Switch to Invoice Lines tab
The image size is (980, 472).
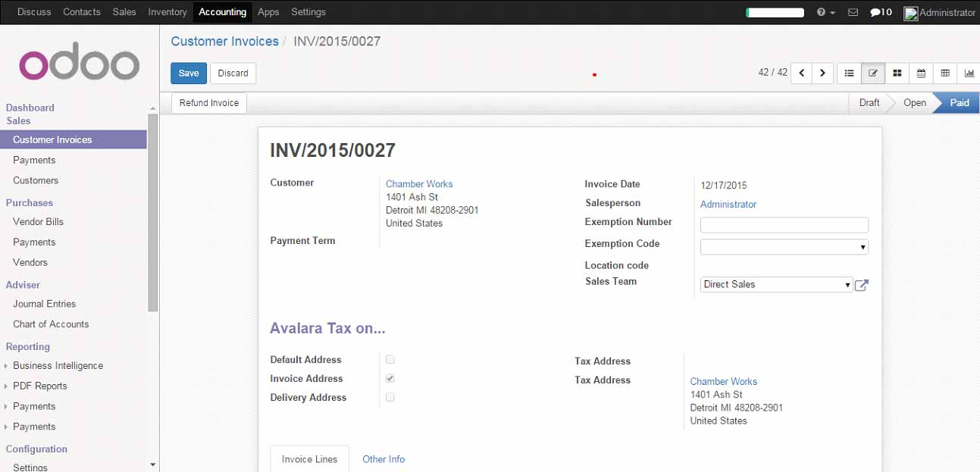pyautogui.click(x=309, y=459)
